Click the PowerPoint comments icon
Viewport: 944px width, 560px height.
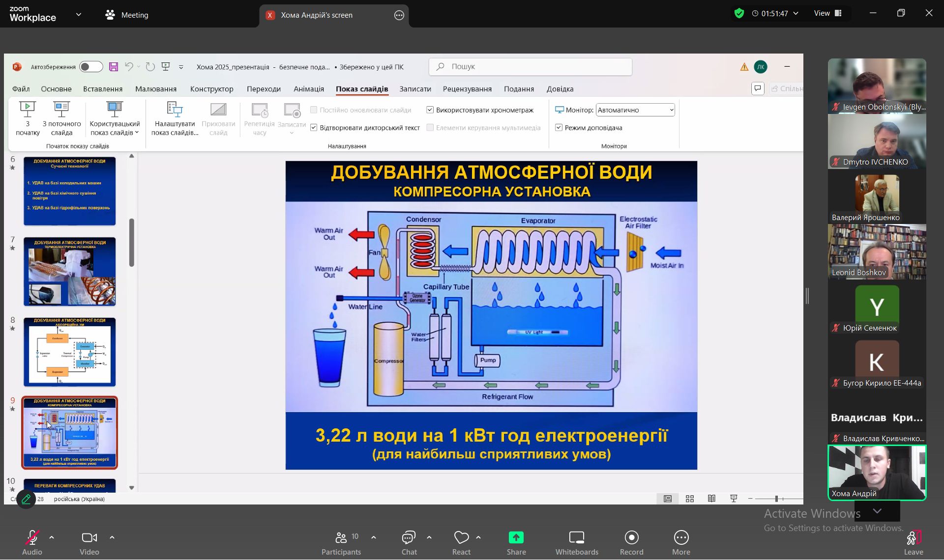(758, 88)
